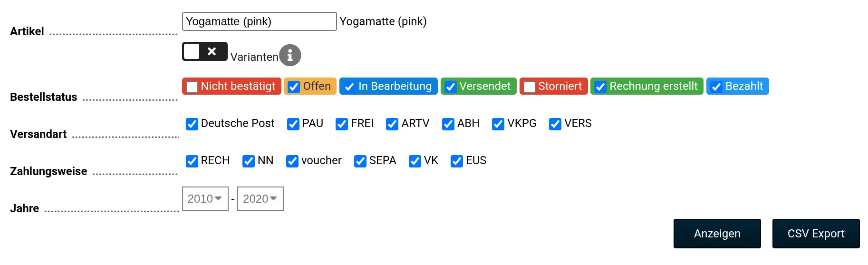Uncheck the EUS payment option
868x265 pixels.
point(457,161)
